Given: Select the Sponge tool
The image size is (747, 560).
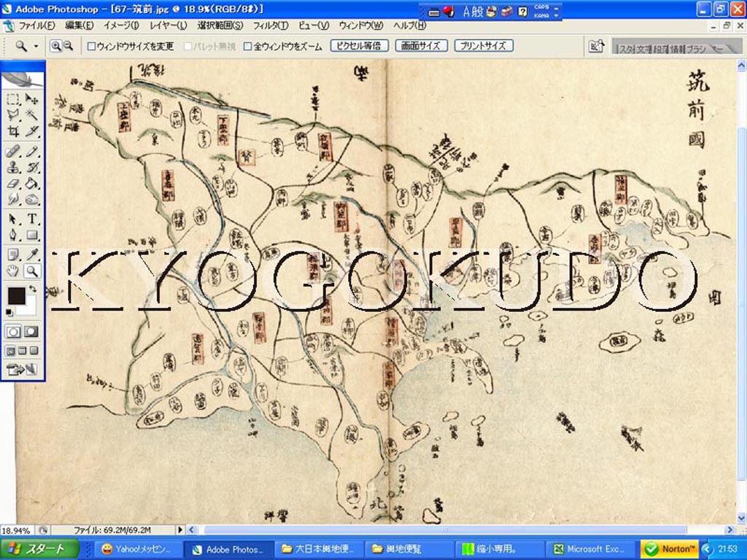Looking at the screenshot, I should point(32,198).
